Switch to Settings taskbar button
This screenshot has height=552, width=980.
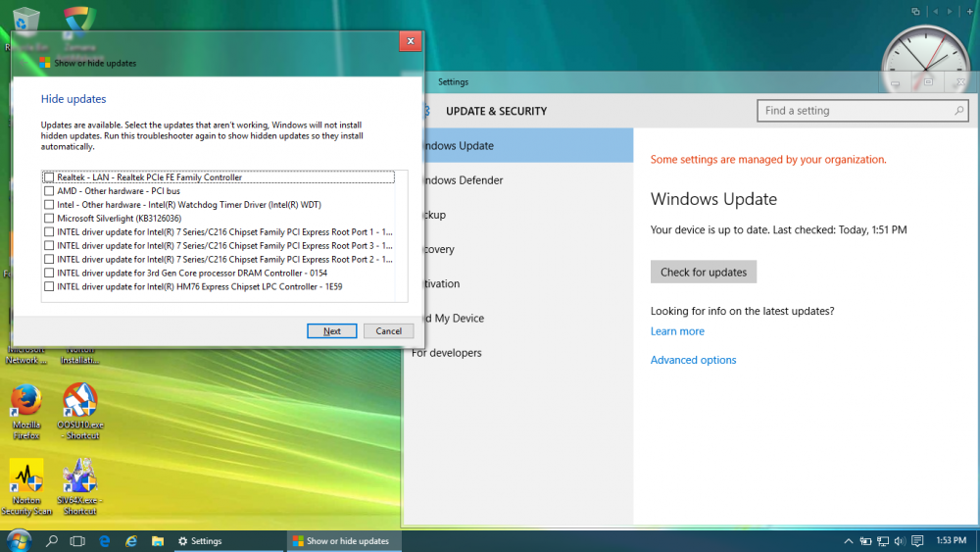pyautogui.click(x=227, y=541)
